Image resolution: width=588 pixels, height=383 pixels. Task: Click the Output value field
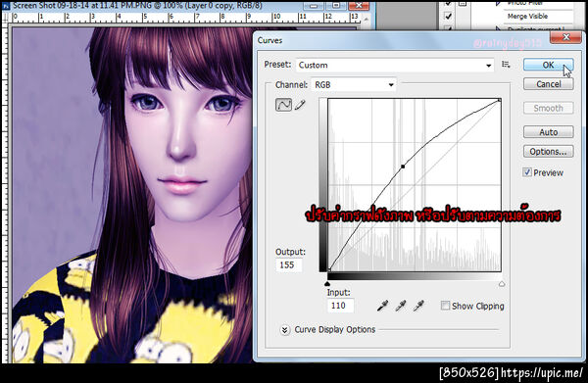289,264
